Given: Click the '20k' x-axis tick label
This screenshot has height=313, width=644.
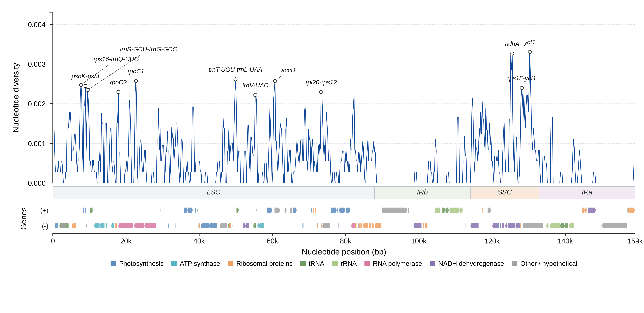Looking at the screenshot, I should click(126, 241).
